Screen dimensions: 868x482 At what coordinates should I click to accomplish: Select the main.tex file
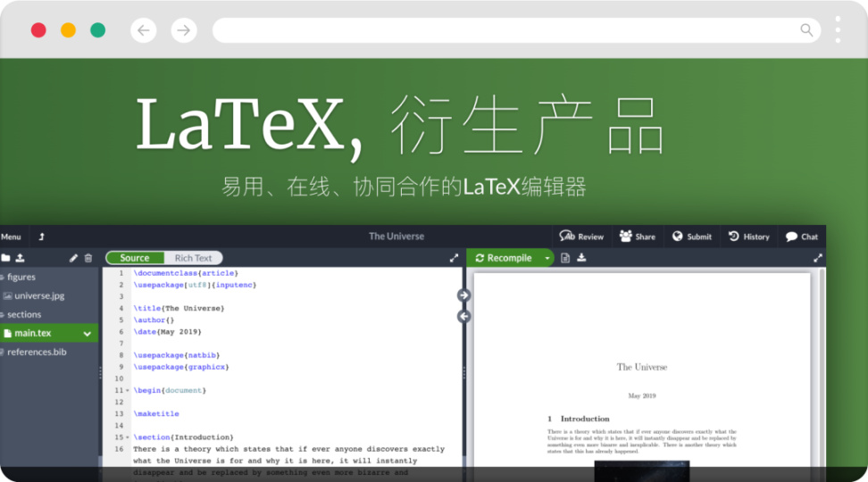(33, 333)
